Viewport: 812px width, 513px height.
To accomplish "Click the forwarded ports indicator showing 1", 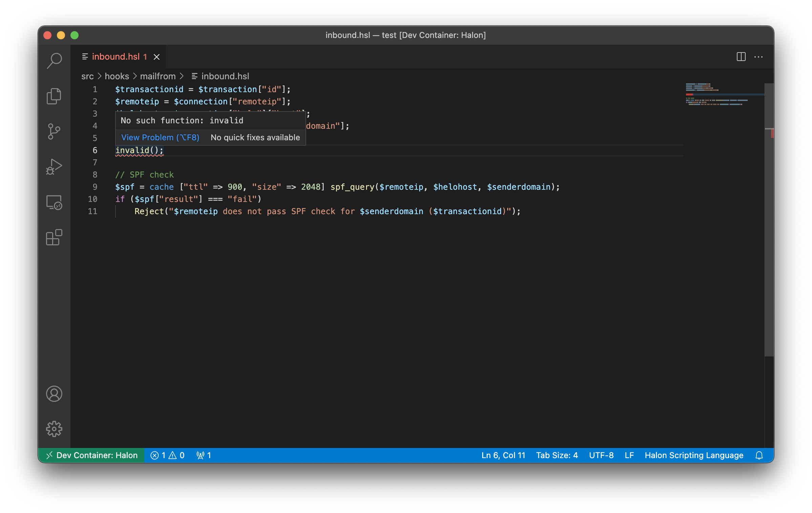I will (x=204, y=455).
